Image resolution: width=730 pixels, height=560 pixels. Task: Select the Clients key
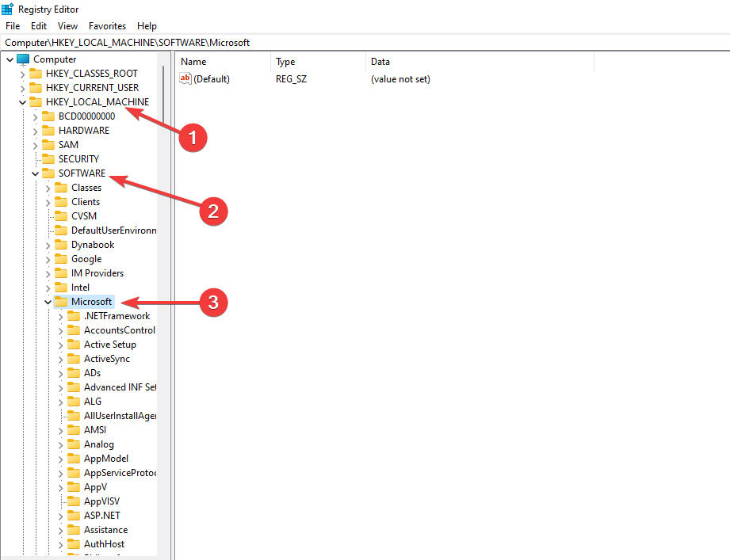pyautogui.click(x=86, y=202)
